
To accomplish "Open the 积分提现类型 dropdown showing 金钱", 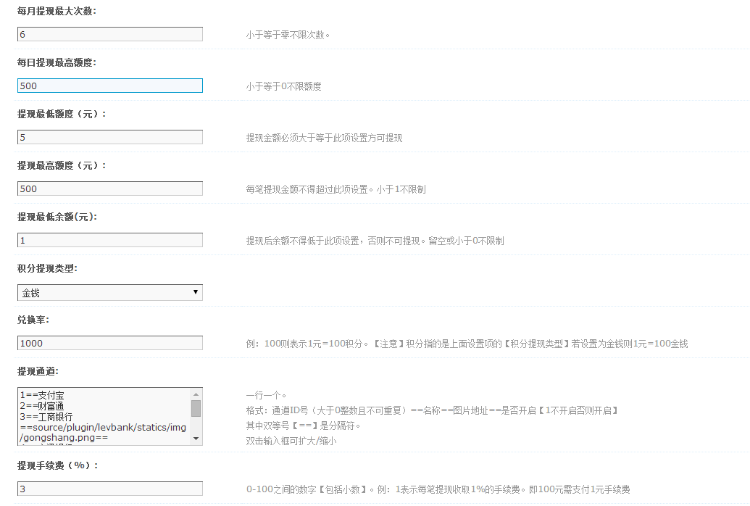I will [x=110, y=292].
